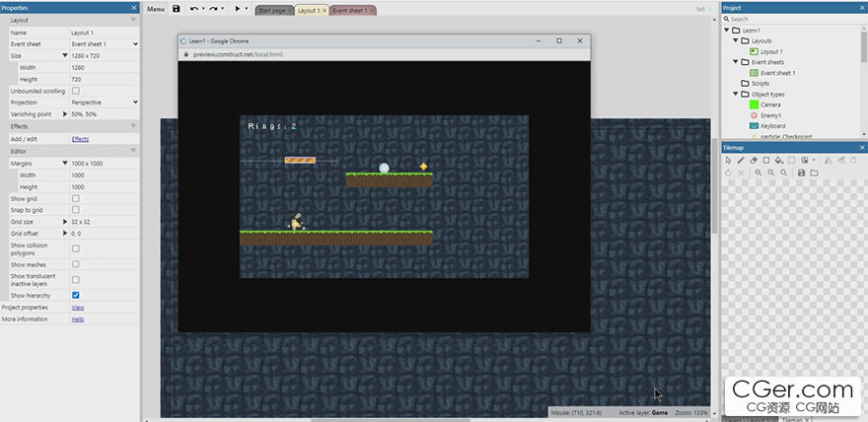Screen dimensions: 868x422
Task: Select the Tilemap fill bucket tool
Action: (x=778, y=160)
